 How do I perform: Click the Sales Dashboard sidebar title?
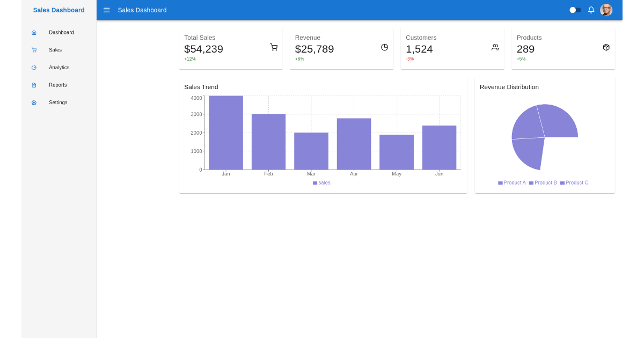(58, 10)
